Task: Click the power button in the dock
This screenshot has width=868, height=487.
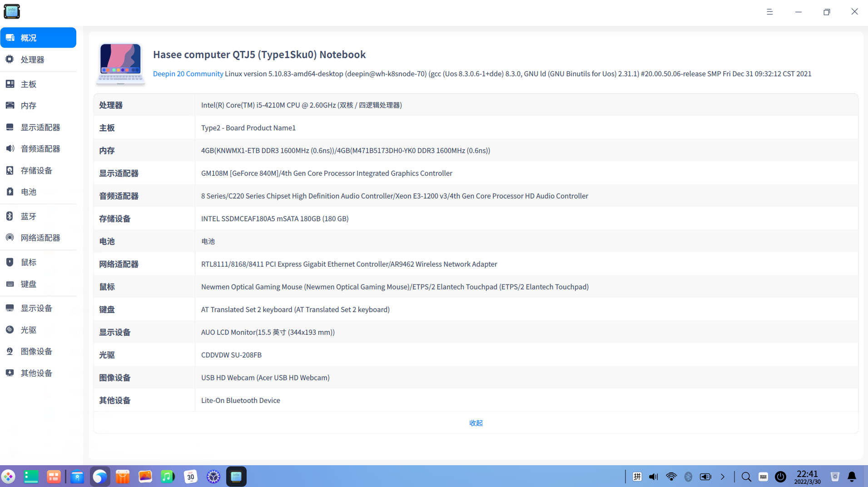Action: tap(780, 477)
